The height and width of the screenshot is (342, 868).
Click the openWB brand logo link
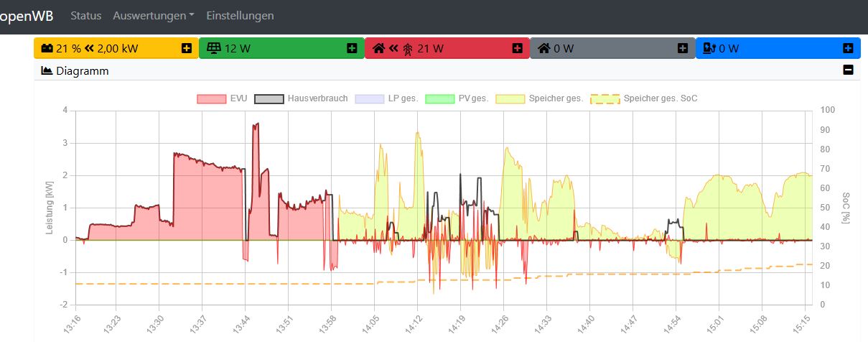(x=27, y=15)
